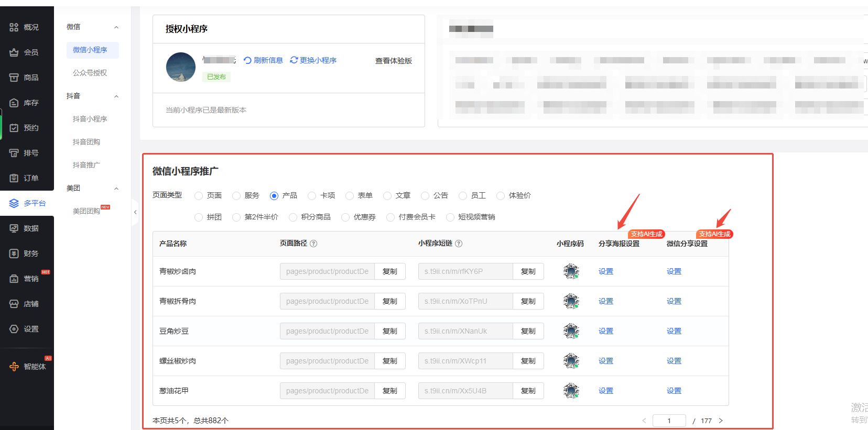
Task: Go to next page of product list
Action: (721, 421)
